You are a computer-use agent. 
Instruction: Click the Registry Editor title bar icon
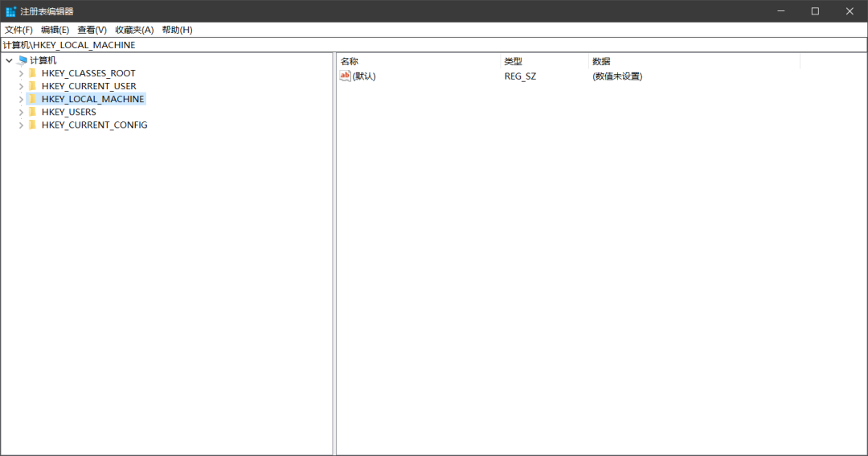click(x=10, y=11)
